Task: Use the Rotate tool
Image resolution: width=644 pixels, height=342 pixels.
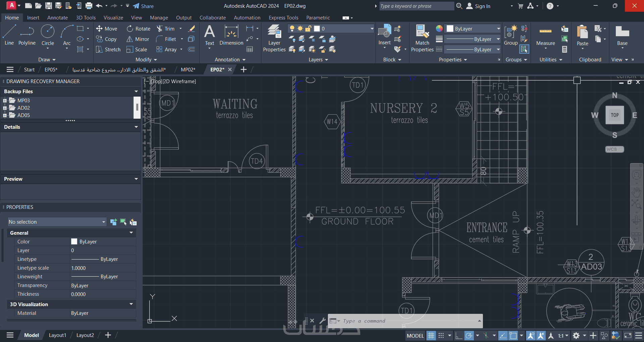Action: coord(138,29)
